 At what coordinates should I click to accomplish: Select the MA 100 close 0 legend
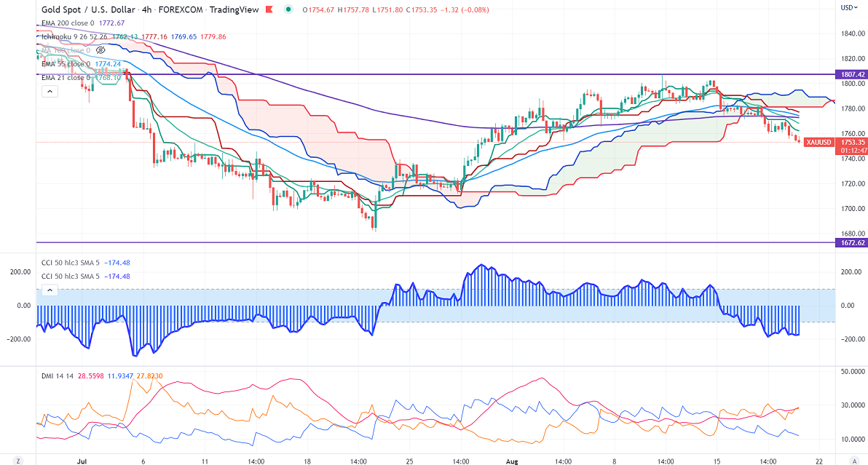point(66,50)
